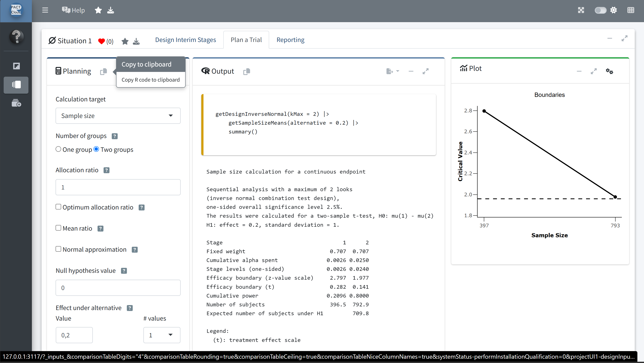Toggle the dark mode switch
The width and height of the screenshot is (644, 363).
600,10
